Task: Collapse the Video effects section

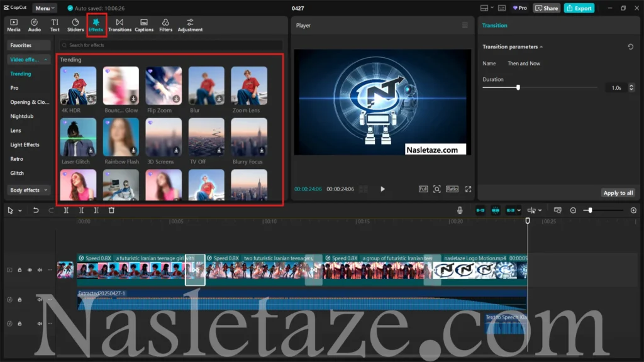Action: tap(28, 60)
